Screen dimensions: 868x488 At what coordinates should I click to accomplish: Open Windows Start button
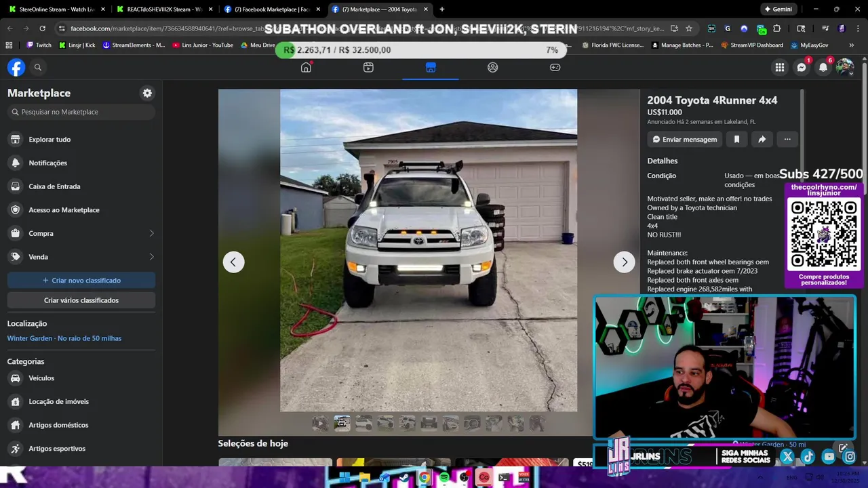344,477
